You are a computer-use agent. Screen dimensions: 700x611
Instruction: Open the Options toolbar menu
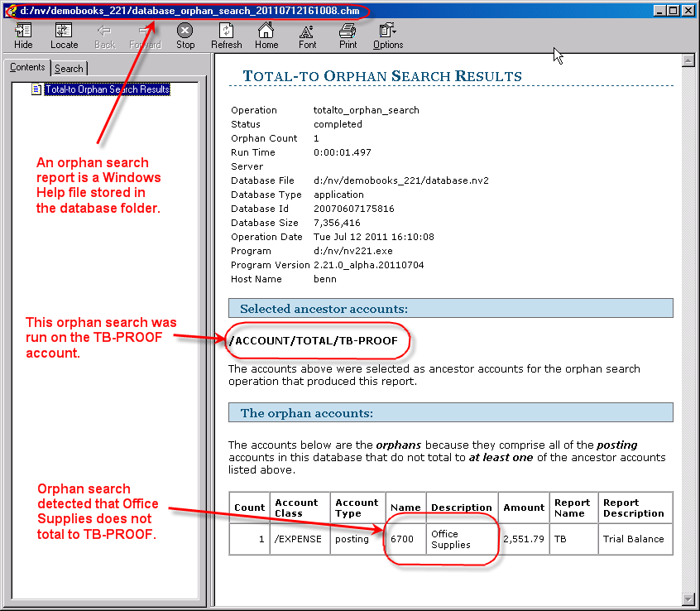388,36
